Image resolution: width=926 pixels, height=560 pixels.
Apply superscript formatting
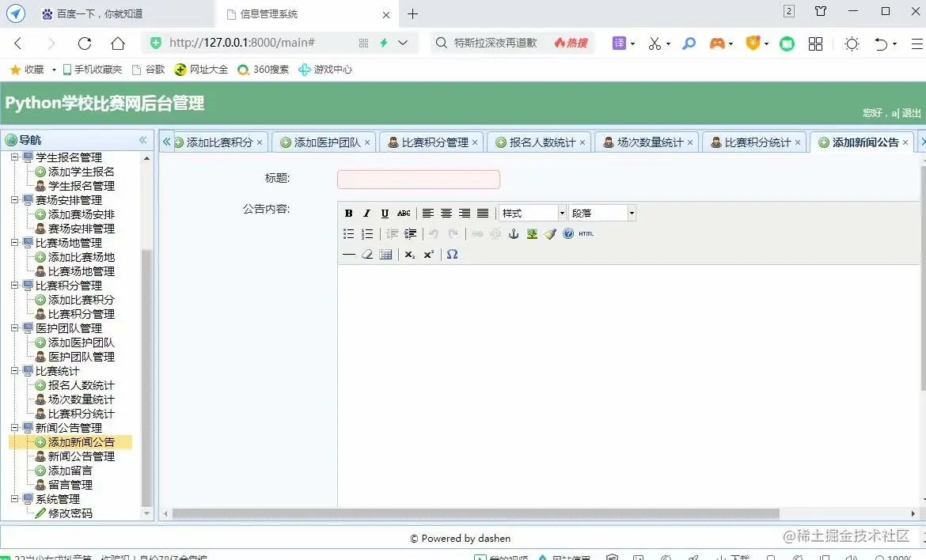click(428, 255)
